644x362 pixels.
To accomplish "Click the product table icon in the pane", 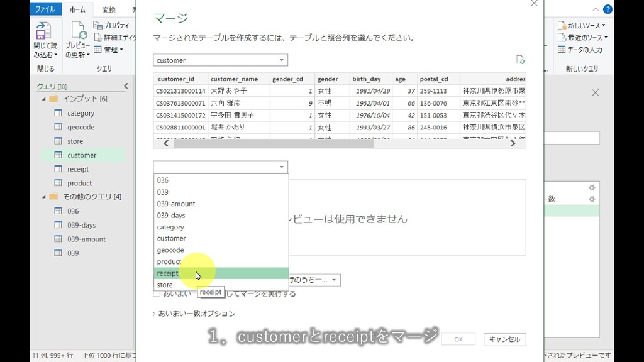I will pos(58,183).
